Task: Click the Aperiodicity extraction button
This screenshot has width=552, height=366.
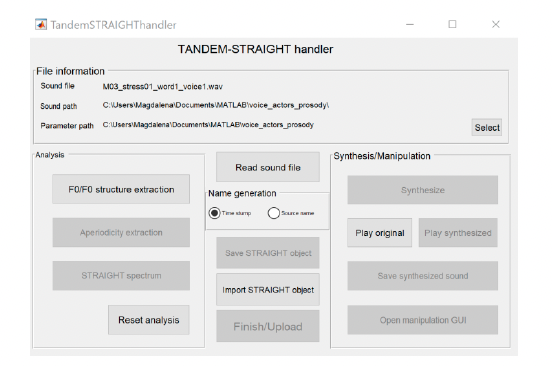Action: click(121, 232)
